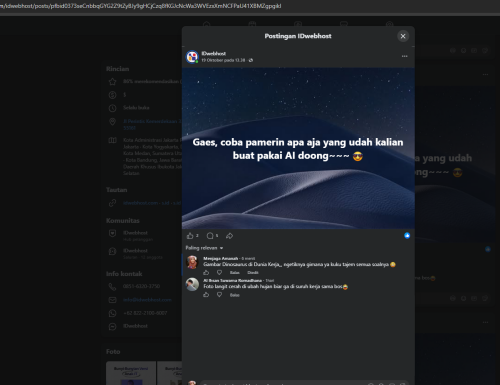The height and width of the screenshot is (385, 500).
Task: Click phone number 0851-6320-3750
Action: click(142, 286)
